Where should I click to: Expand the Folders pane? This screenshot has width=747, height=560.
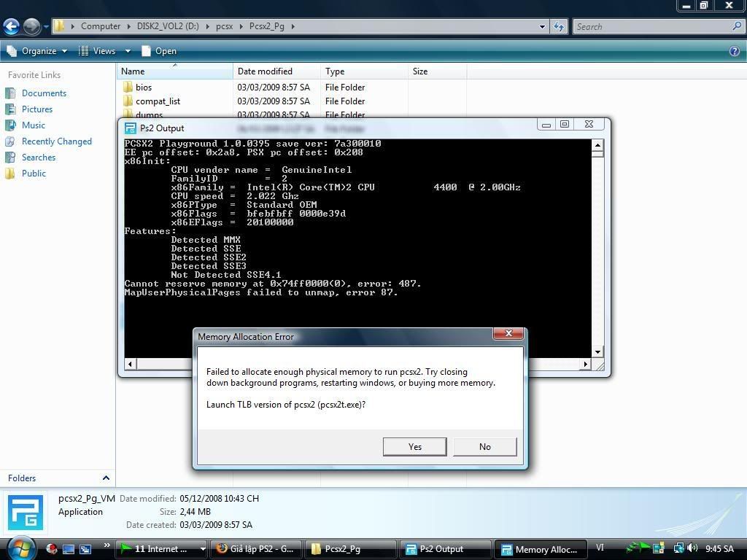pos(106,478)
